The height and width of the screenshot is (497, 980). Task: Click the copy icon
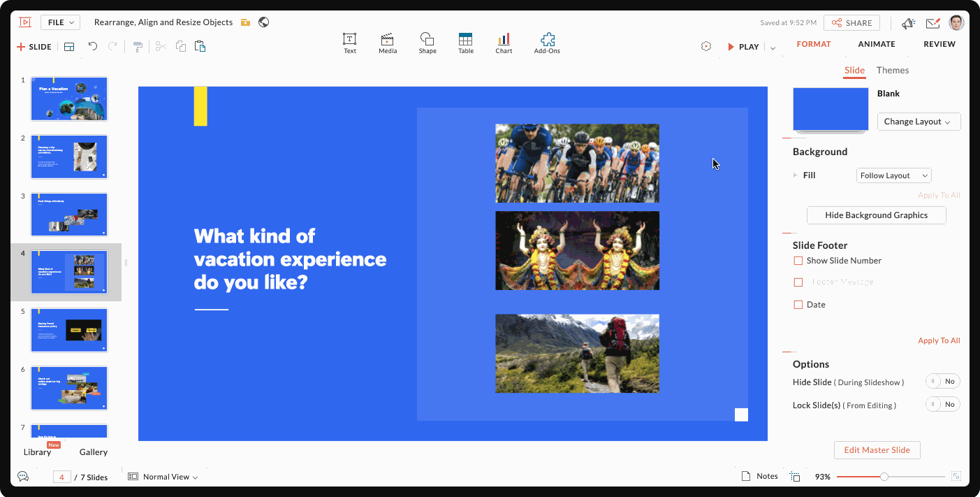pyautogui.click(x=181, y=47)
